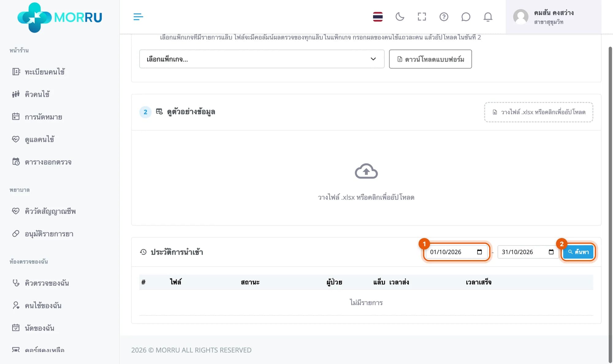Viewport: 613px width, 364px height.
Task: Click the start date field 01/10/2026
Action: click(x=456, y=252)
